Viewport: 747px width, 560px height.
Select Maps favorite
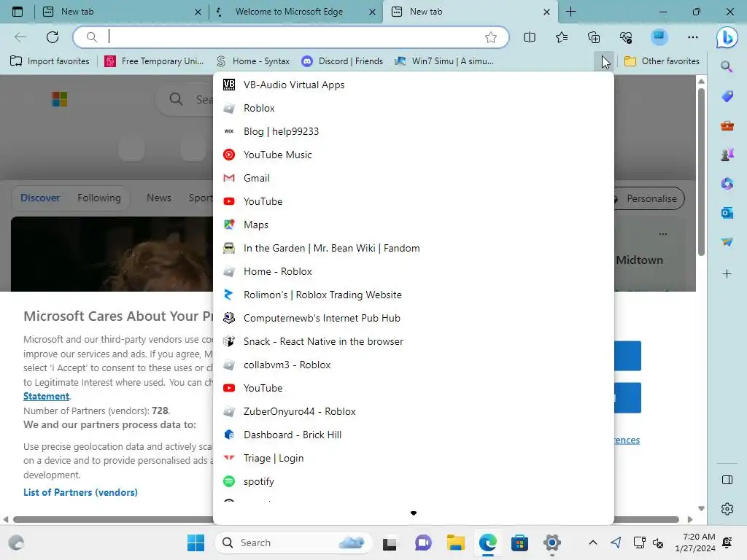pos(414,225)
